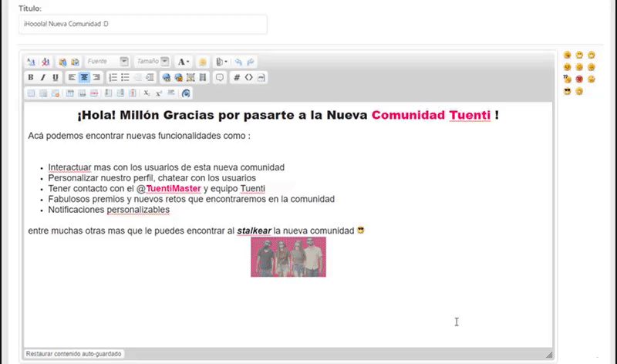Open the attachments paperclip dropdown
The height and width of the screenshot is (364, 617).
point(221,62)
